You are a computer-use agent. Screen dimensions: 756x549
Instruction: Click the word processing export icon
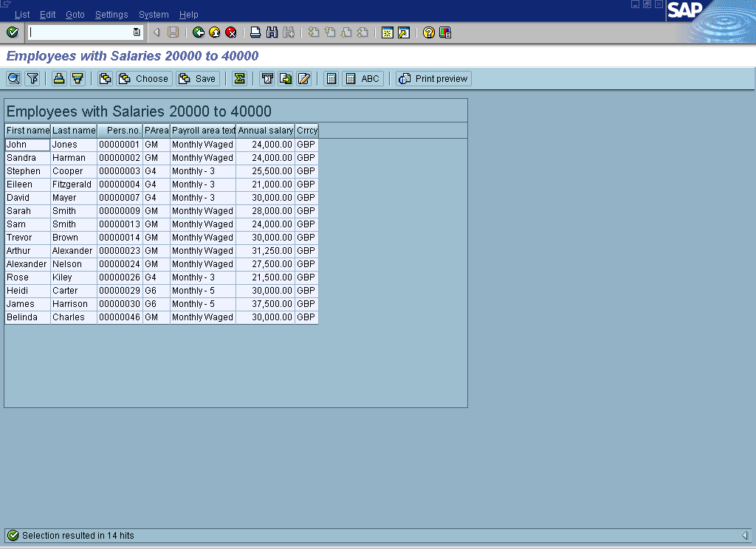pyautogui.click(x=267, y=78)
